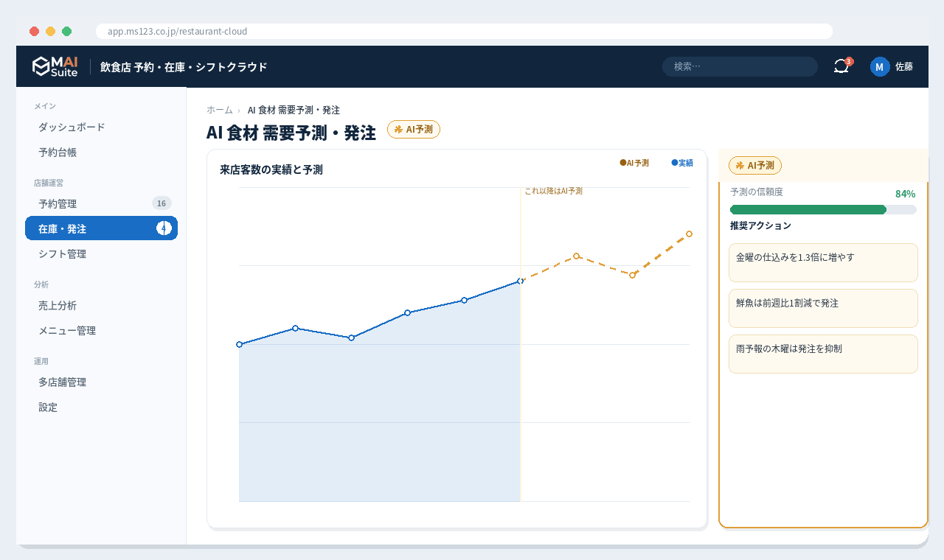Click the 84% confidence value
The width and height of the screenshot is (944, 560).
pos(905,194)
